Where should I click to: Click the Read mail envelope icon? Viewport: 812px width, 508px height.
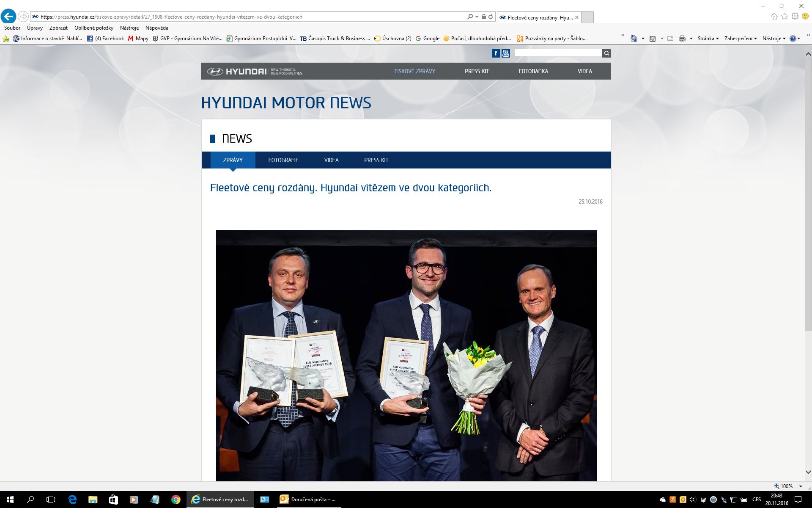point(670,39)
